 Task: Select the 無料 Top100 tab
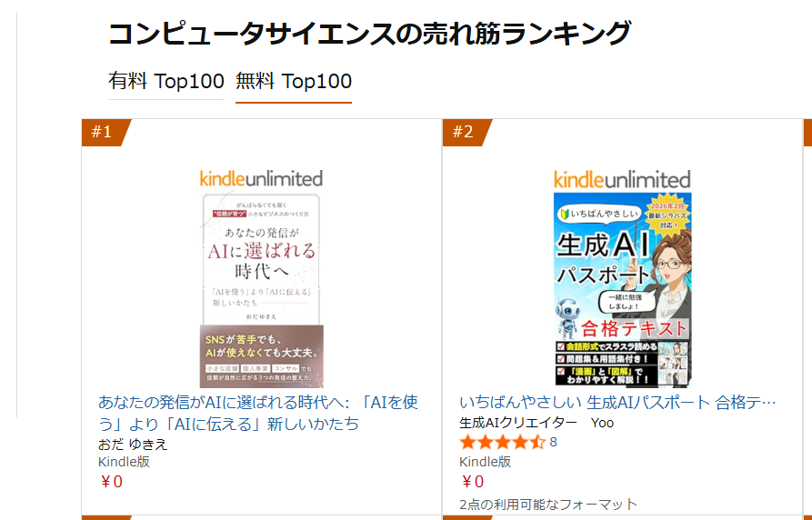click(x=293, y=81)
